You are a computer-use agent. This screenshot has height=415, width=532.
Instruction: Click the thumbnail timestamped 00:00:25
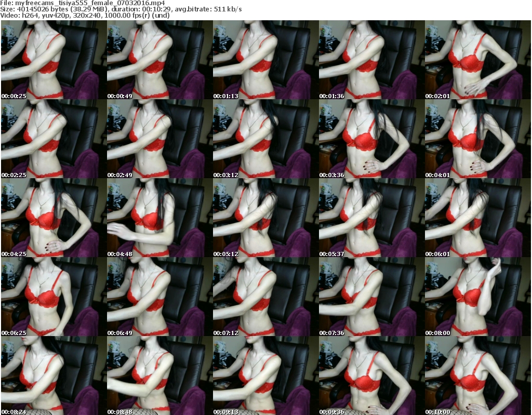54,60
